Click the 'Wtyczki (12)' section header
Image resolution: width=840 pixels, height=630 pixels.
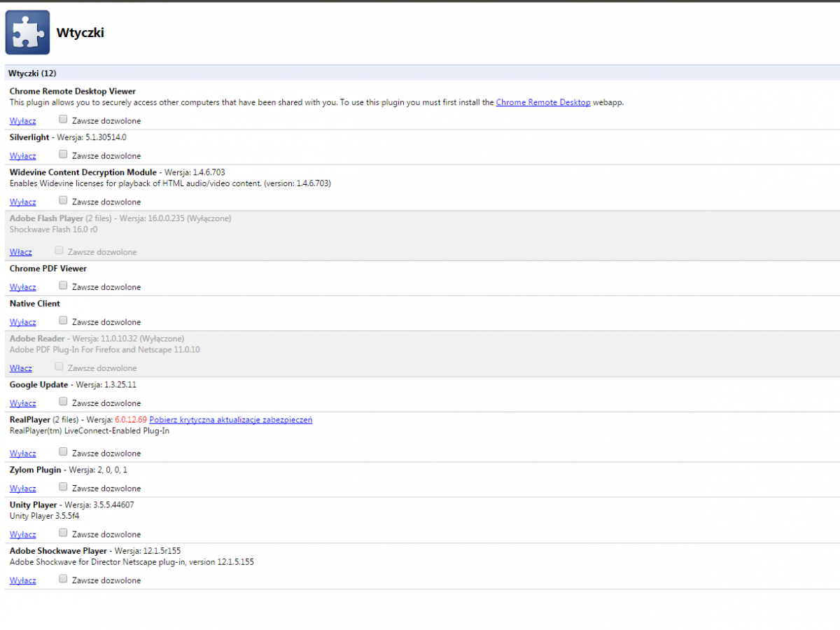pos(32,73)
